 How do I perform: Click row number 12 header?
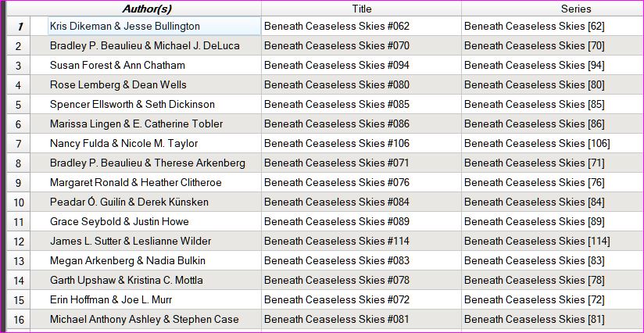(x=19, y=241)
